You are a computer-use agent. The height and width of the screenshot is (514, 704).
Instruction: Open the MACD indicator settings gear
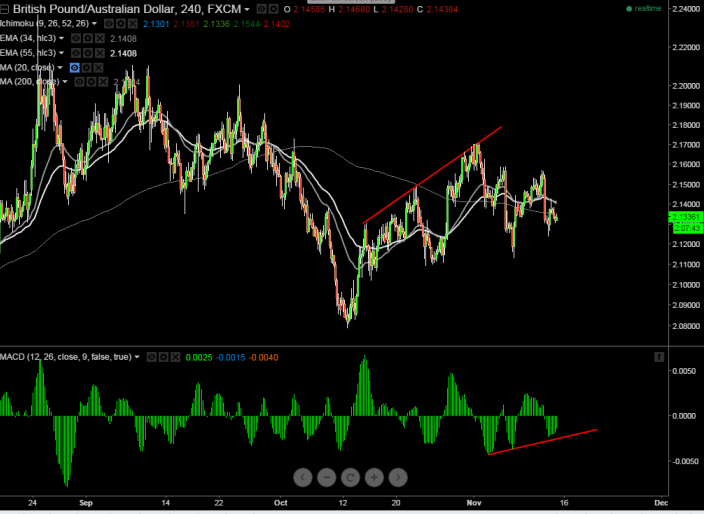pos(163,357)
